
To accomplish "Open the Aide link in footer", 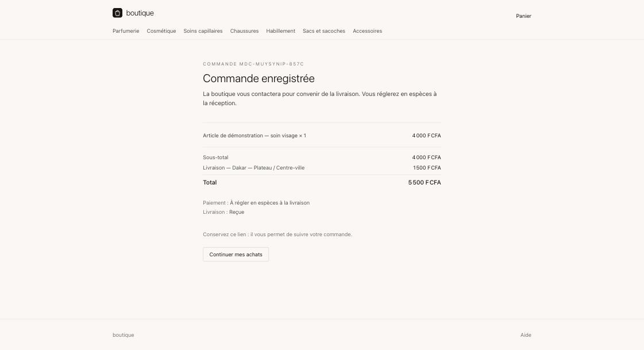I will click(526, 335).
